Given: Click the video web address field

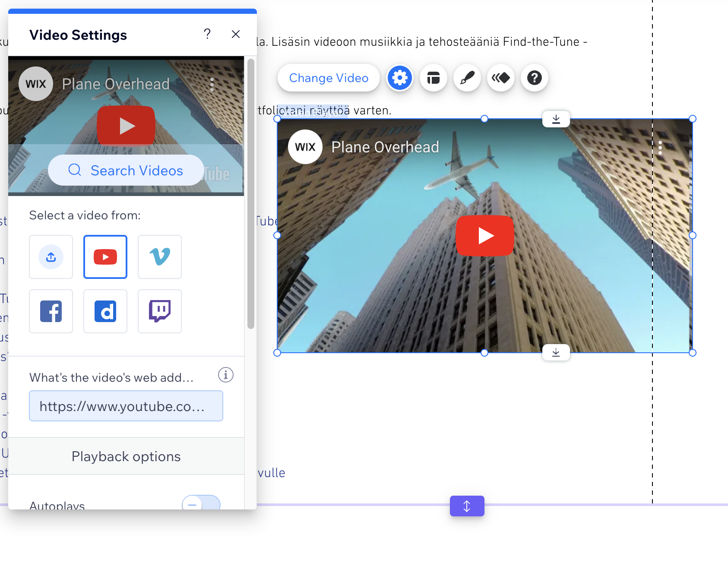Looking at the screenshot, I should point(126,406).
